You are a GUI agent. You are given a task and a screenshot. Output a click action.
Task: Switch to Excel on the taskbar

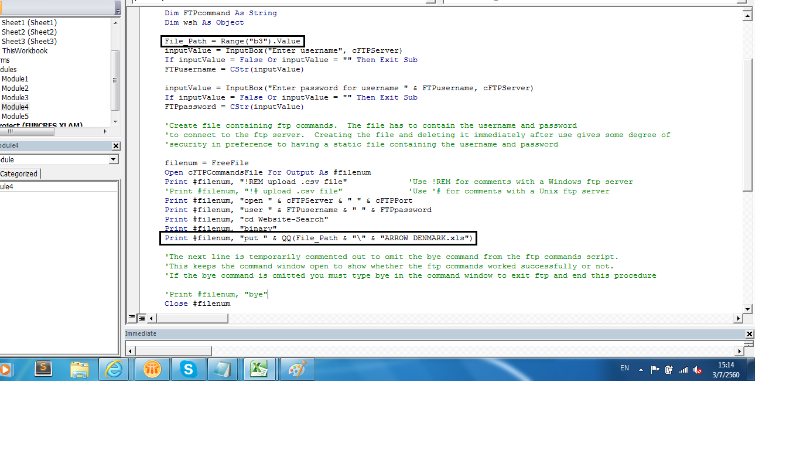click(258, 369)
